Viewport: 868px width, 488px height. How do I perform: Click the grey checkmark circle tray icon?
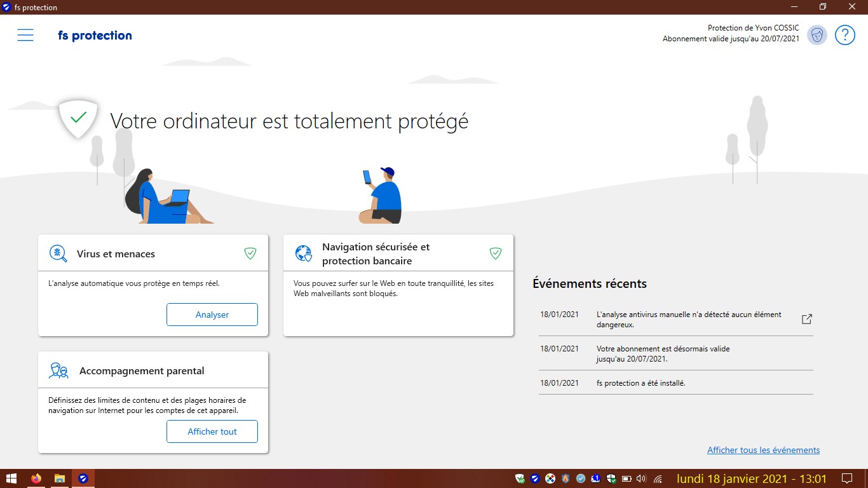[581, 478]
